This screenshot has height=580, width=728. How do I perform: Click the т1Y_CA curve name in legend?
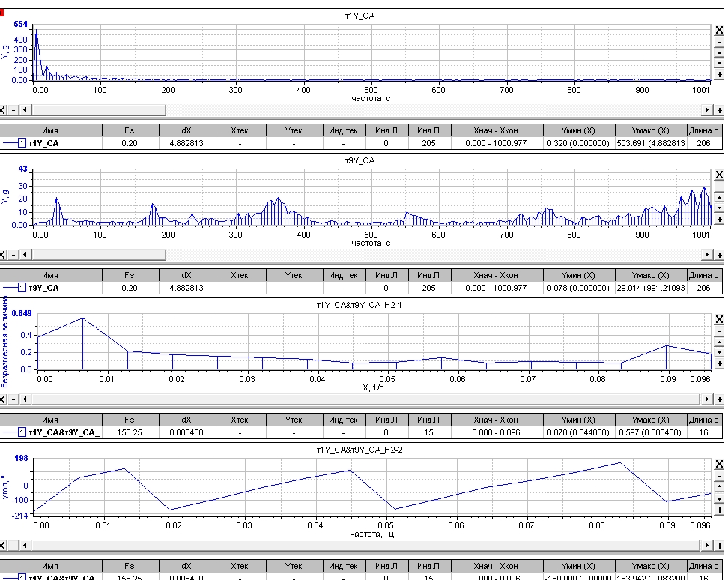click(x=44, y=143)
